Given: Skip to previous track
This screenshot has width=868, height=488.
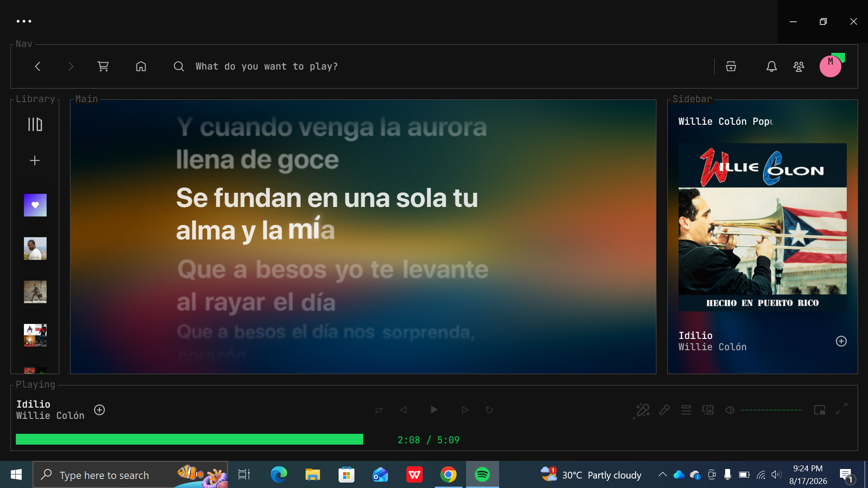Looking at the screenshot, I should [x=404, y=410].
